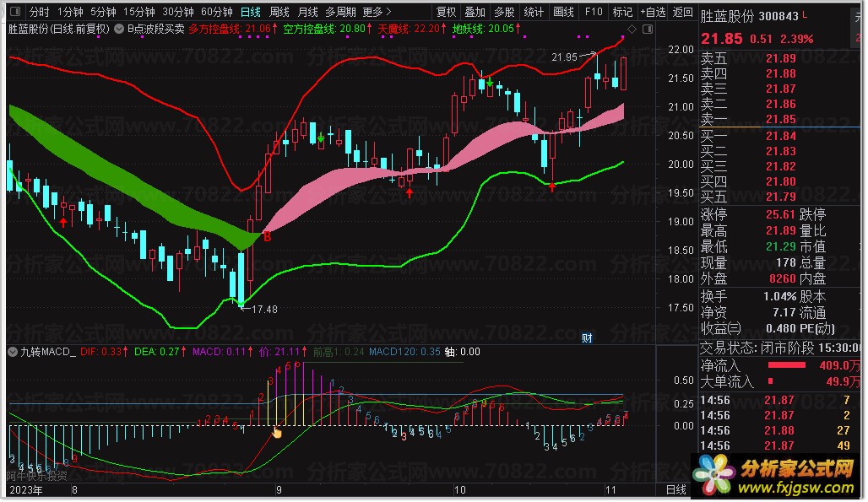Click the 天魔线 22.20 indicator value
868x502 pixels.
pos(412,29)
